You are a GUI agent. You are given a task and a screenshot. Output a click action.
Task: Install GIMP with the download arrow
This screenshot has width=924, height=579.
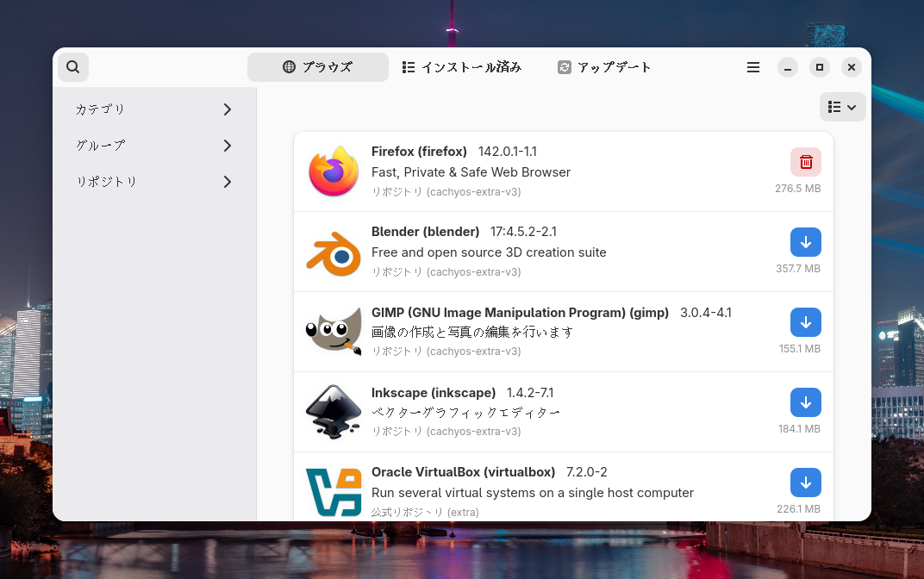tap(806, 322)
